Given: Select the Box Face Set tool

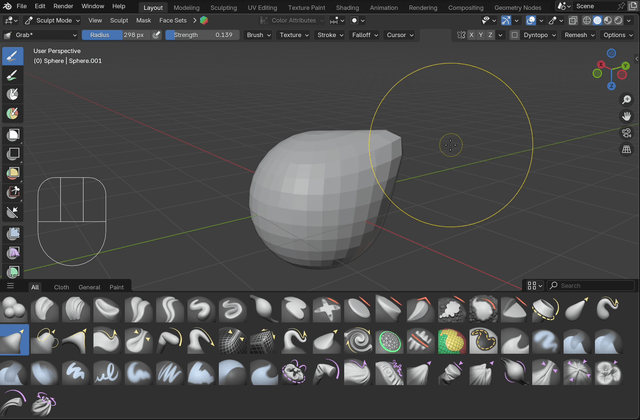Looking at the screenshot, I should point(13,173).
